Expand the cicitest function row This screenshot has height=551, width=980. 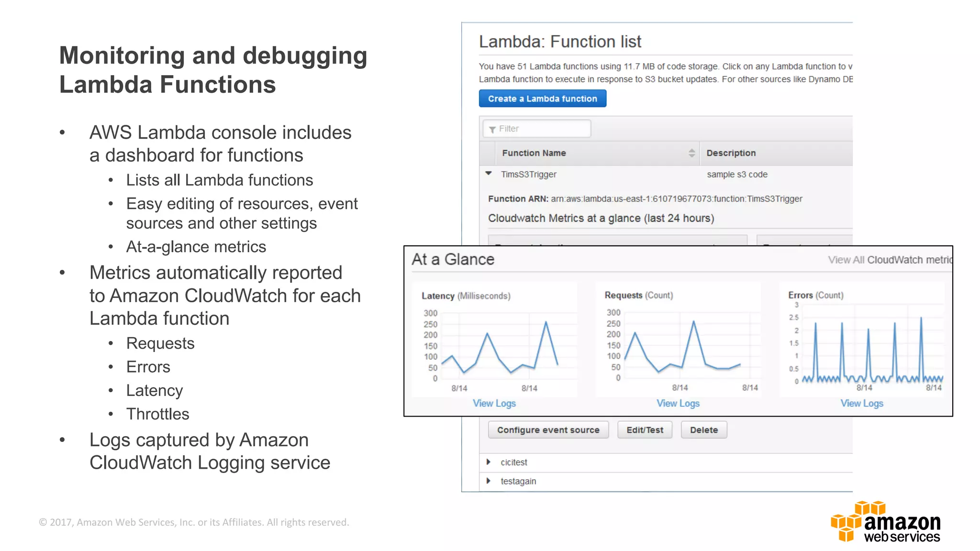(x=488, y=462)
